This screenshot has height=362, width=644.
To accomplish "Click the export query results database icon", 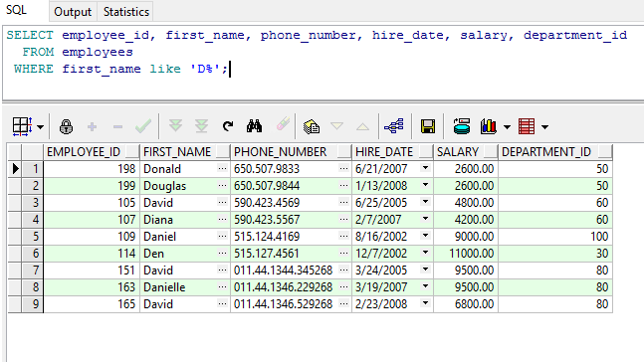I will pos(462,126).
